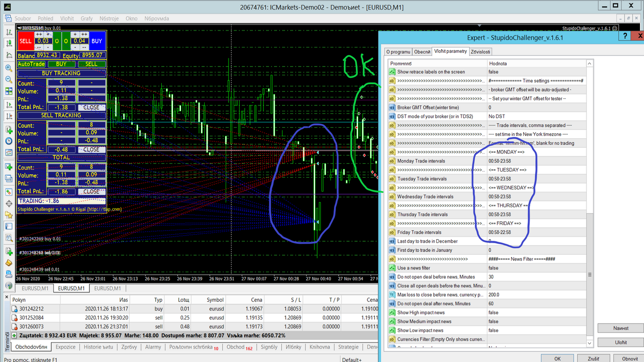This screenshot has width=644, height=362.
Task: Open the Historie účtu terminal tab
Action: click(x=98, y=347)
